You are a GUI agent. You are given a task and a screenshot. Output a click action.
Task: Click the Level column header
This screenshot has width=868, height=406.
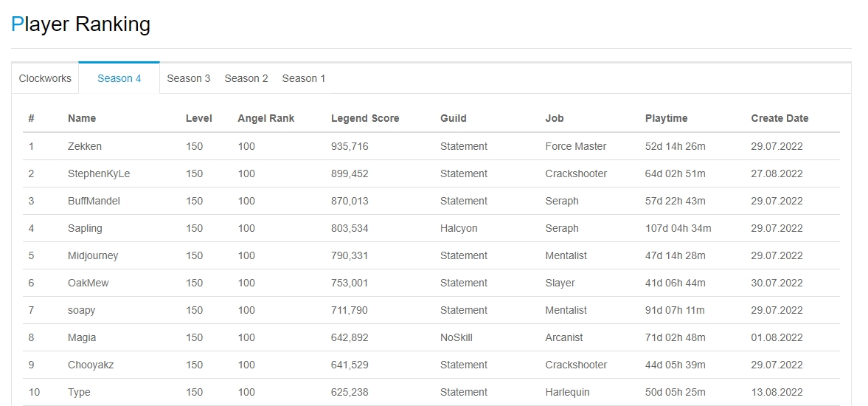(x=198, y=118)
